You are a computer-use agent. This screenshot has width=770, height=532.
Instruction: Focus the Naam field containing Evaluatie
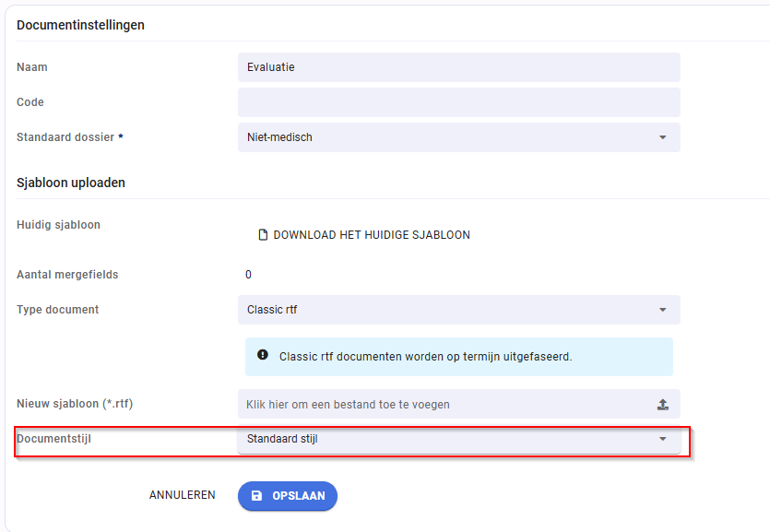point(459,67)
